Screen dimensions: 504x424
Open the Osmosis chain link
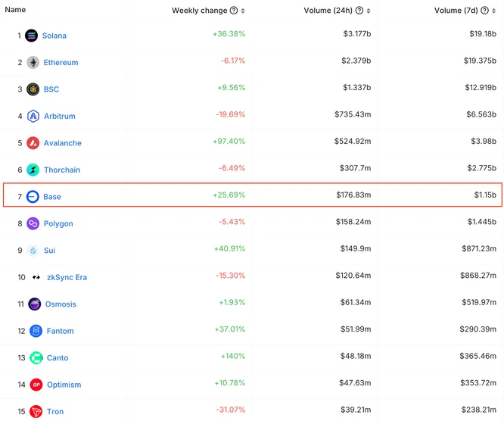click(61, 304)
